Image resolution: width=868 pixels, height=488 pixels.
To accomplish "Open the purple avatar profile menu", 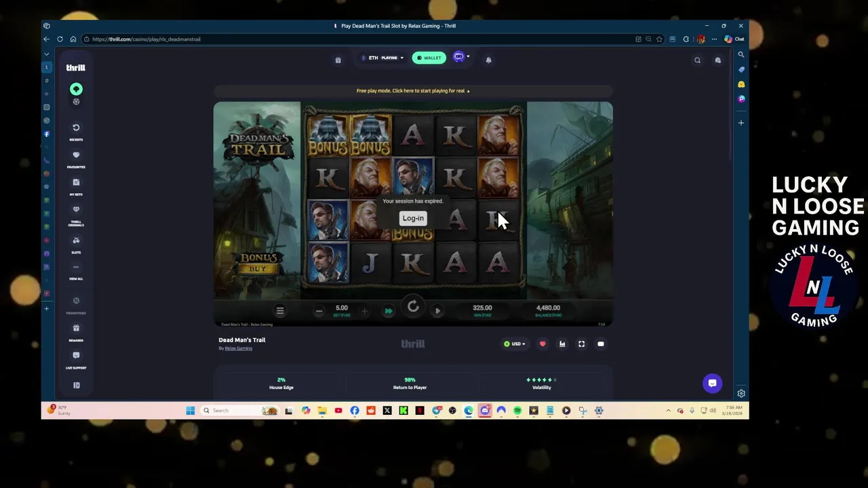I will (x=461, y=57).
